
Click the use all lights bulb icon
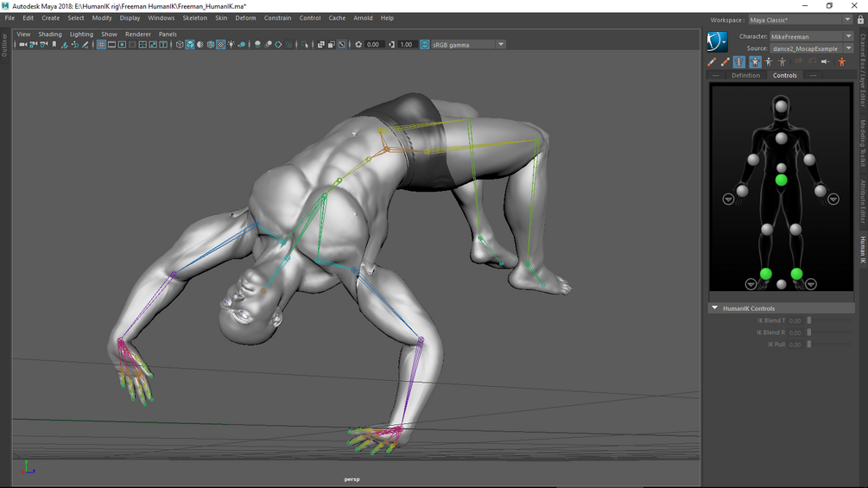point(231,45)
